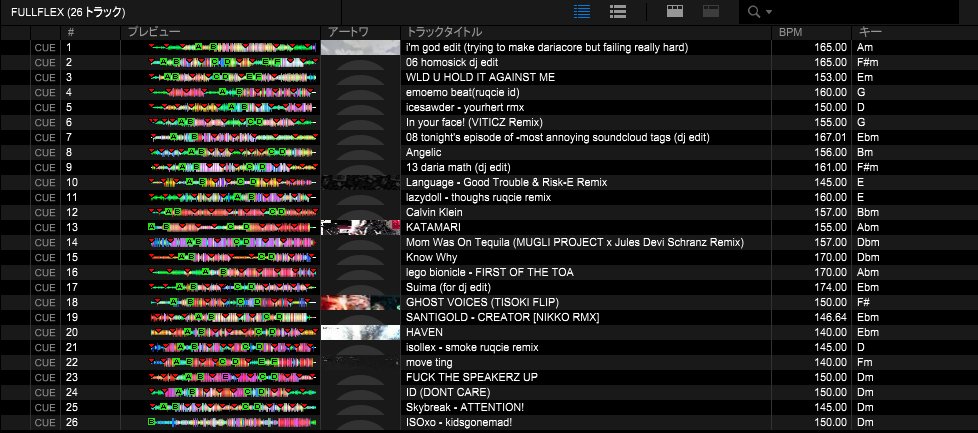Switch to the detailed track list view icon
This screenshot has width=978, height=433.
coord(581,11)
